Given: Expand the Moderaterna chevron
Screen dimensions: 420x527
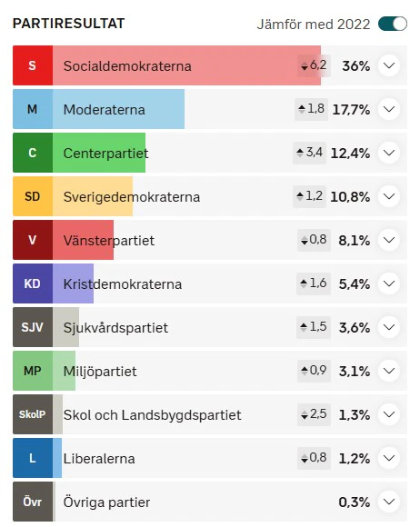Looking at the screenshot, I should click(389, 109).
